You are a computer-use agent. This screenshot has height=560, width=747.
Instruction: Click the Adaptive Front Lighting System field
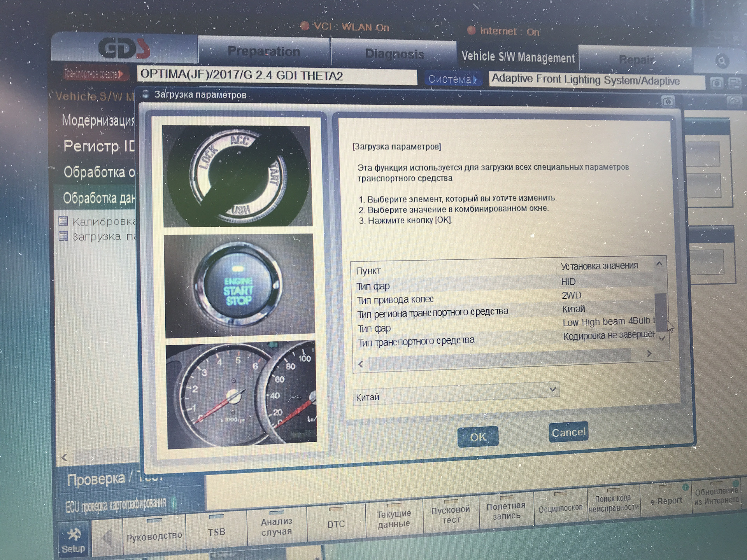click(x=596, y=81)
